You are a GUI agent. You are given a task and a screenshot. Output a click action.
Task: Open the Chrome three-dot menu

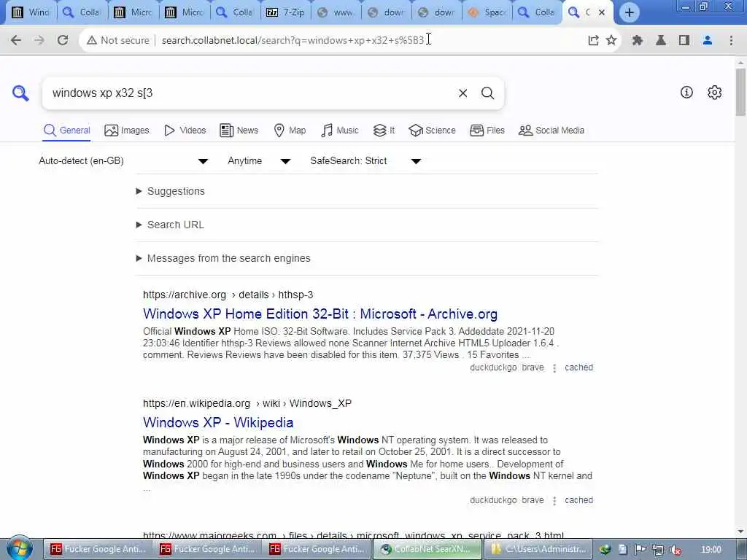pos(731,41)
